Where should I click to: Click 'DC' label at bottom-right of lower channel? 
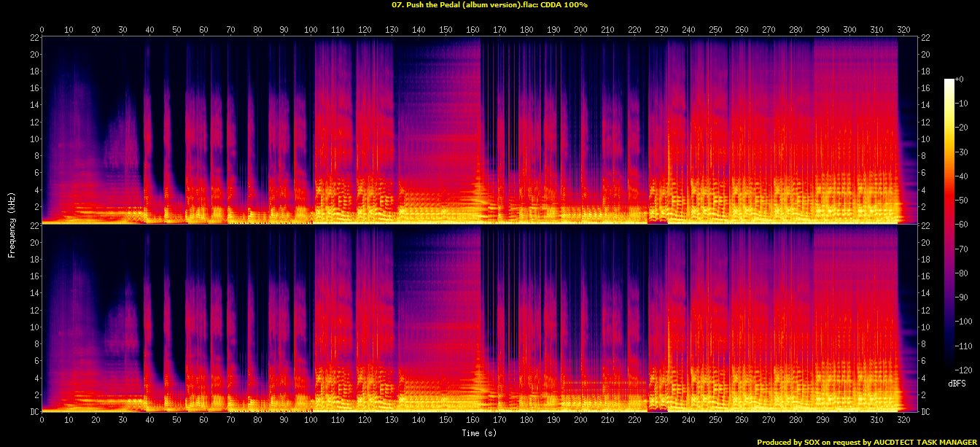coord(925,411)
